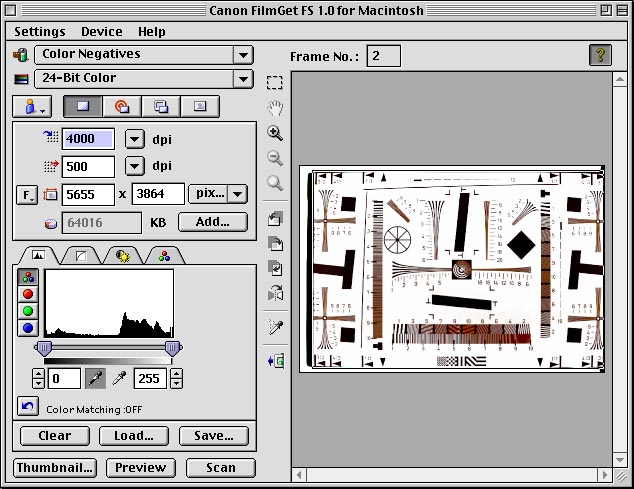Viewport: 634px width, 489px height.
Task: Open the Settings menu
Action: [40, 32]
